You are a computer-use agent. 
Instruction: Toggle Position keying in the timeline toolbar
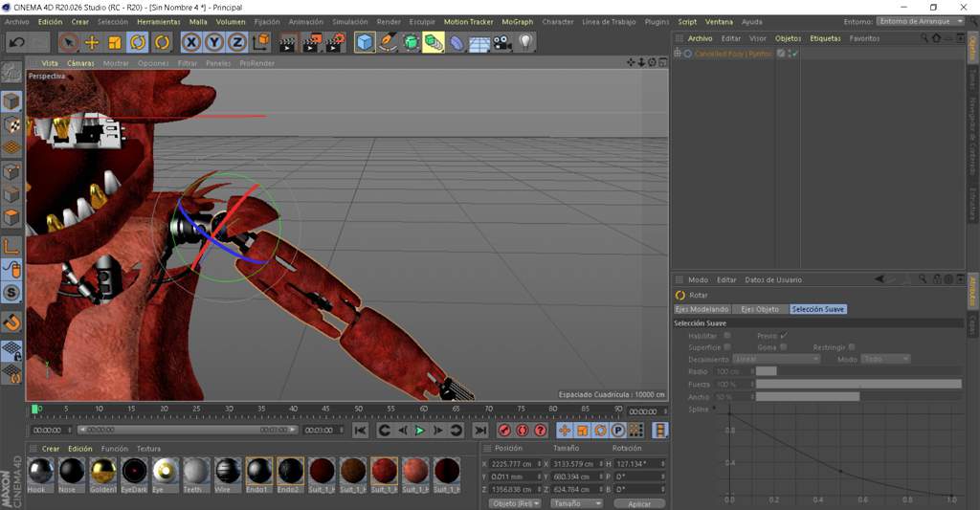click(x=565, y=430)
